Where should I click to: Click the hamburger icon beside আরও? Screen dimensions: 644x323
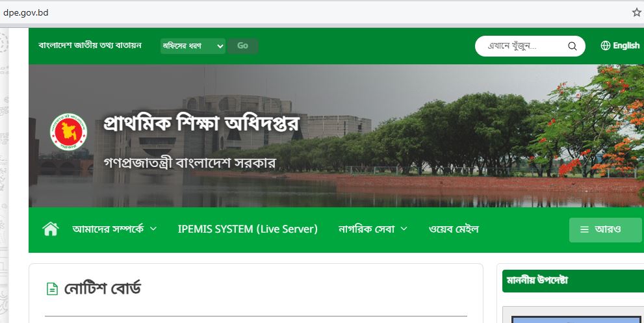click(584, 229)
